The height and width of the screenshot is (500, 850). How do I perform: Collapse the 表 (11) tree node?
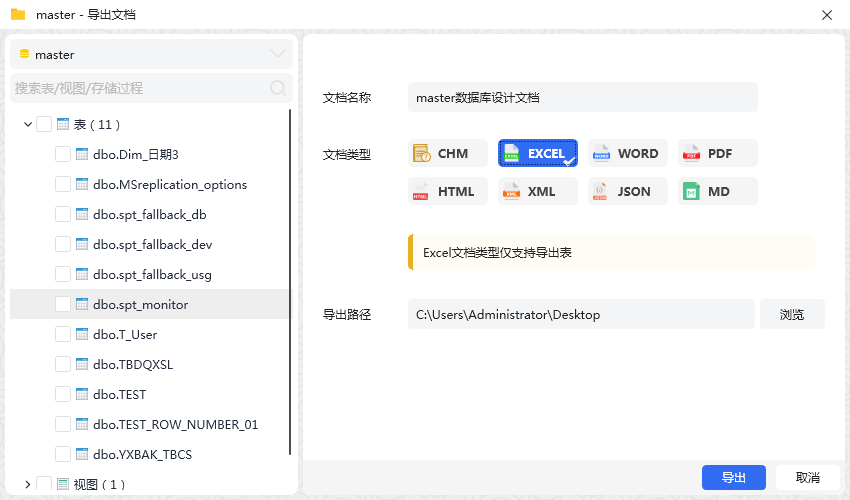pyautogui.click(x=28, y=124)
